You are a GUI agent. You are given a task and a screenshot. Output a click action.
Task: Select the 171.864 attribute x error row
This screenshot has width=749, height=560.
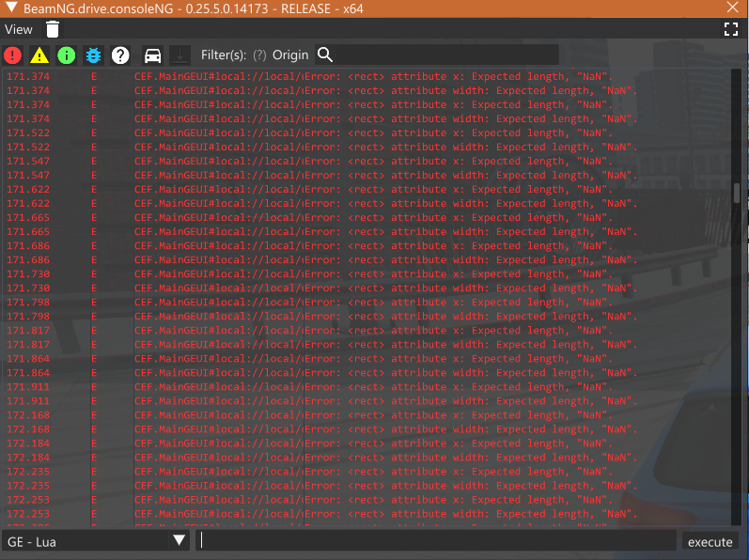coord(367,359)
